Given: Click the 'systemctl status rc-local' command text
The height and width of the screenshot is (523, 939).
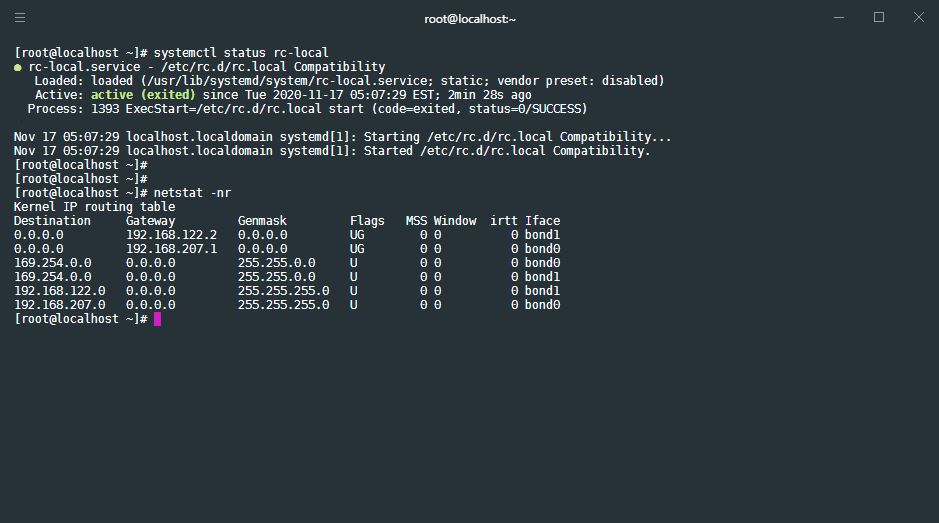Looking at the screenshot, I should point(241,53).
